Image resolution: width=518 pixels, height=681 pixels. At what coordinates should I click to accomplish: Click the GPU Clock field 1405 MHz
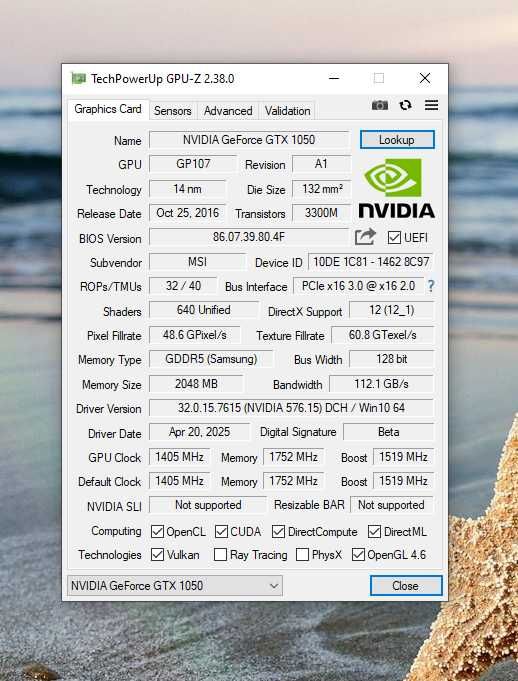(x=179, y=457)
